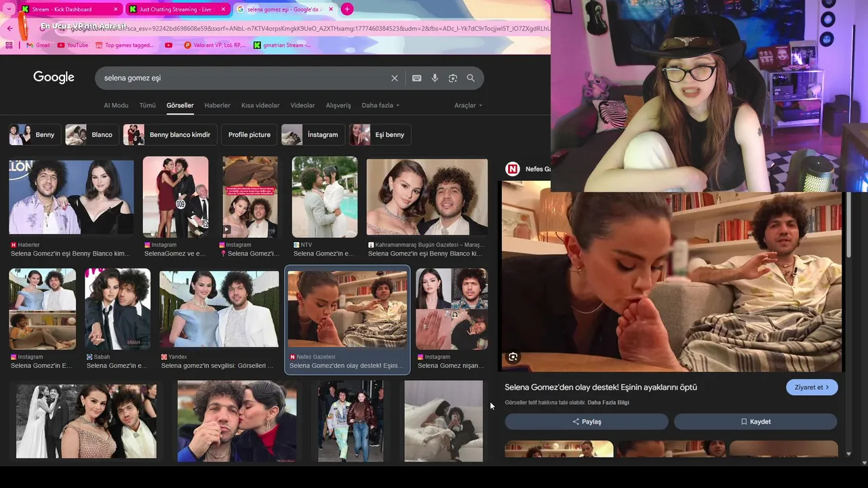Start voice search with the microphone icon
The width and height of the screenshot is (868, 488).
click(435, 78)
